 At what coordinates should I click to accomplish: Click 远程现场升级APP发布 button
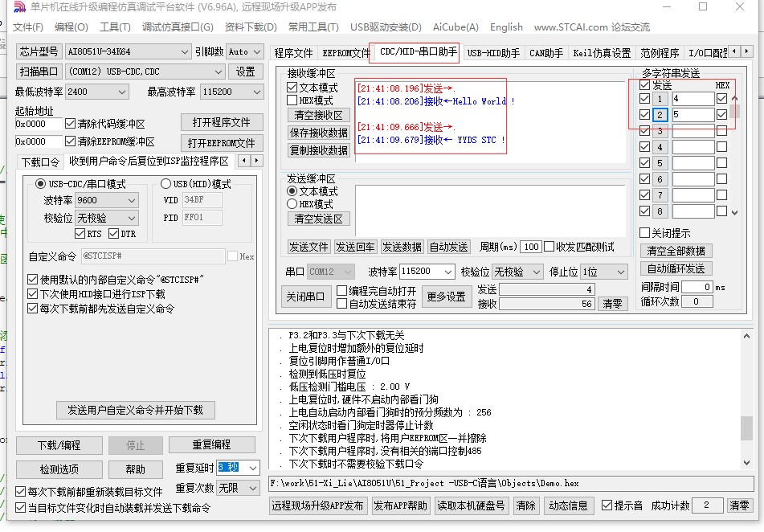pos(317,505)
